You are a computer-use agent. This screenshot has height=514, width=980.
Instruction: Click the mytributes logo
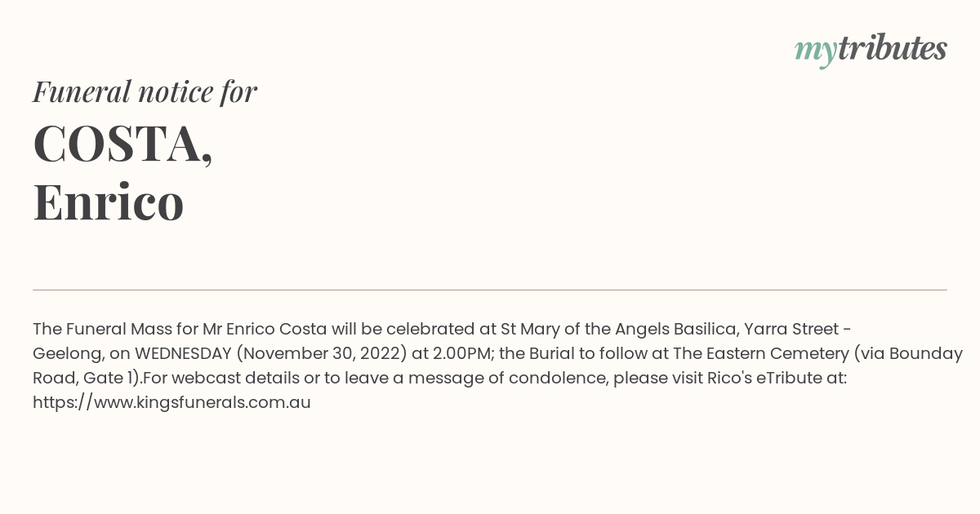(871, 51)
